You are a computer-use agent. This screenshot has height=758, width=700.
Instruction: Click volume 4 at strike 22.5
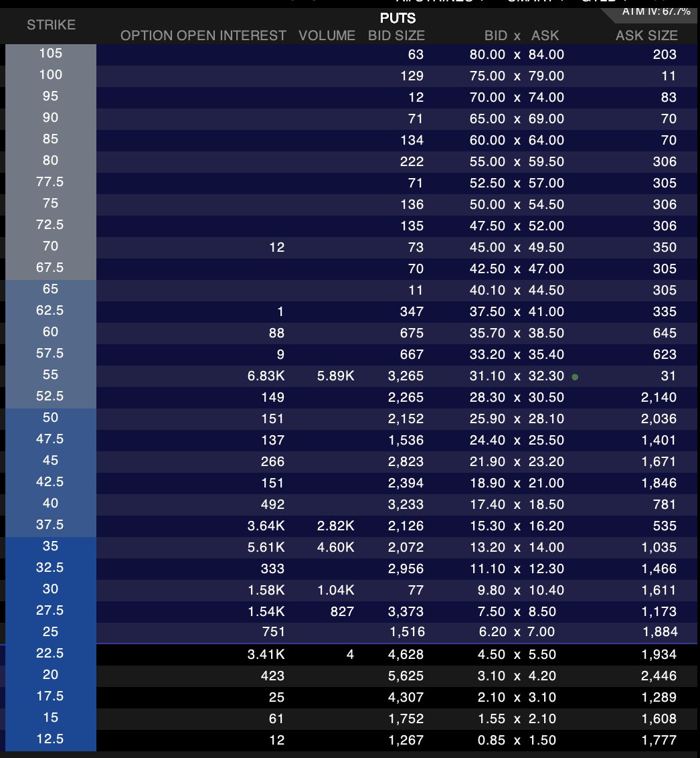click(x=350, y=655)
